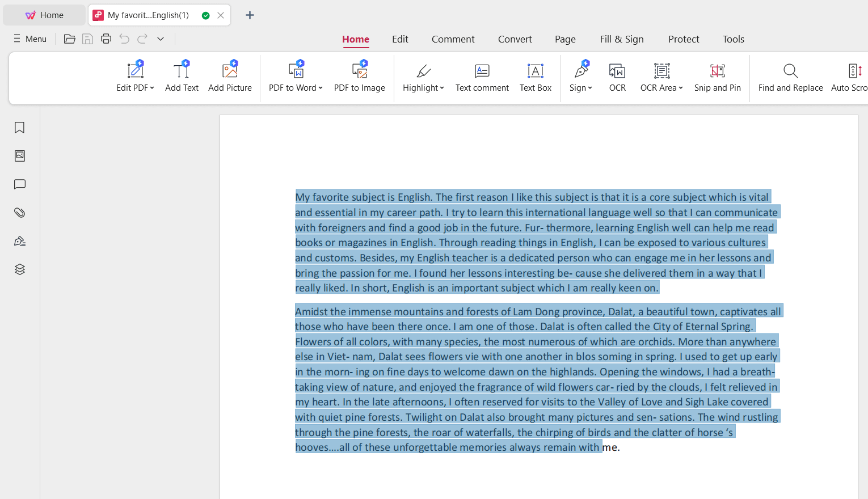Click the word 'me.' in the document

pos(611,447)
